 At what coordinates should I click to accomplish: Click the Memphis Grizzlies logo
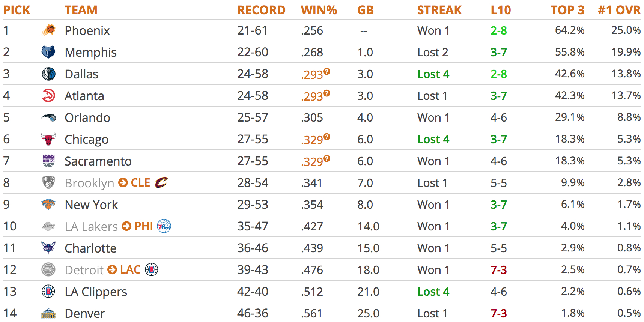(x=48, y=52)
